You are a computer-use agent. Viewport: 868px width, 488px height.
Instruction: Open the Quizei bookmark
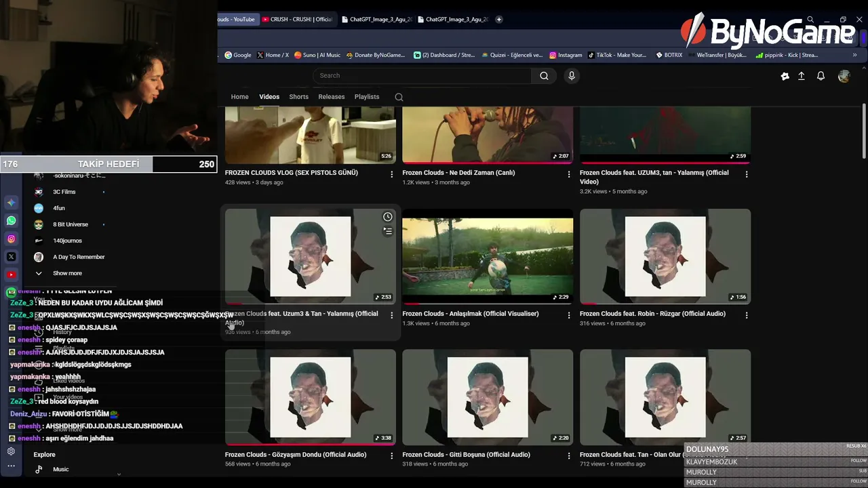point(512,56)
